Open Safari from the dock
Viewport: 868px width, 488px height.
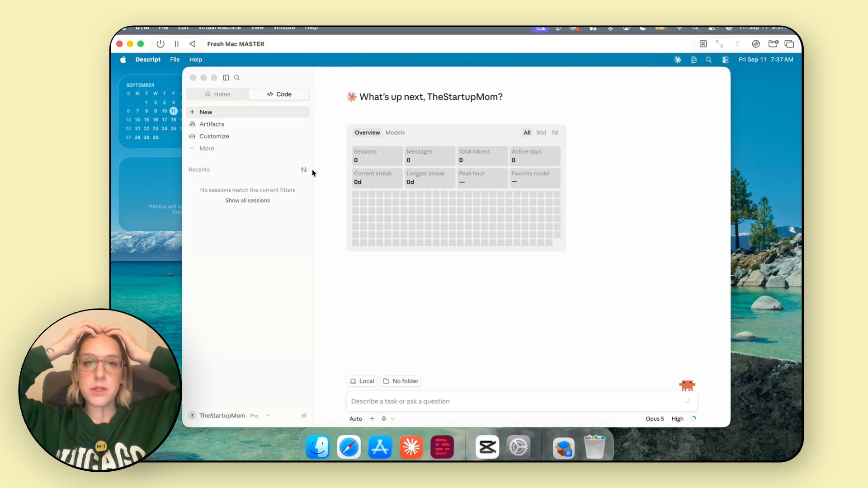coord(349,447)
